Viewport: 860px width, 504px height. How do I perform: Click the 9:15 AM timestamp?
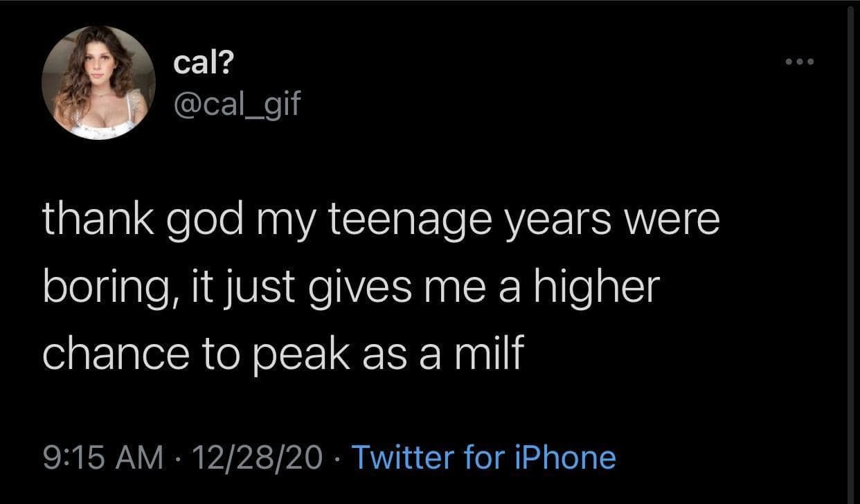(x=103, y=458)
